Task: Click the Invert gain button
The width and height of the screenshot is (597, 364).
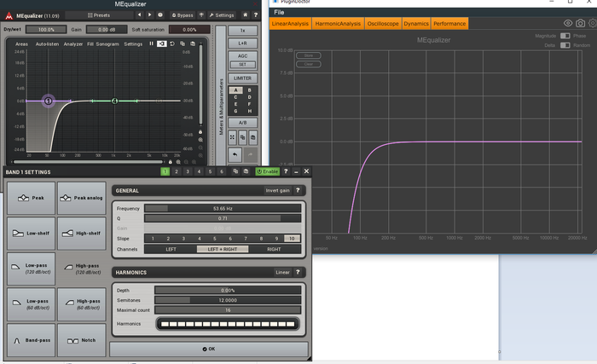Action: click(277, 190)
